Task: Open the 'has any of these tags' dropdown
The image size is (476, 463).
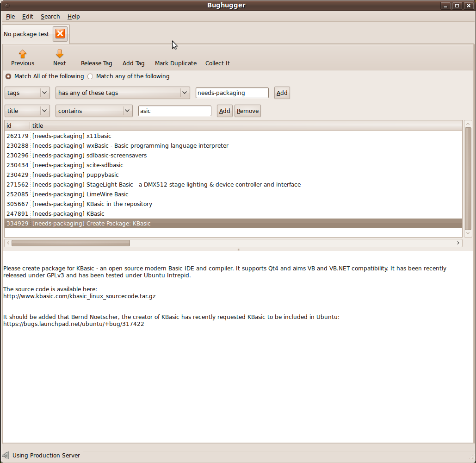Action: click(x=123, y=93)
